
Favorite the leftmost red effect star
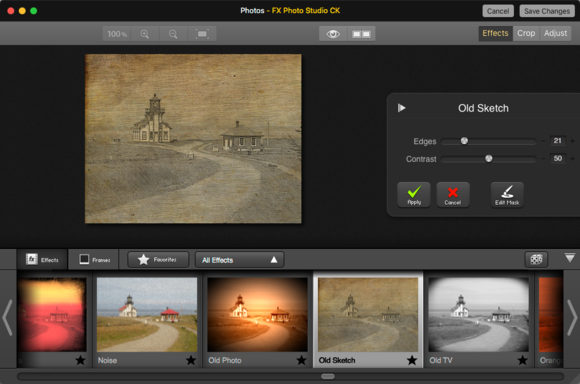click(x=80, y=360)
